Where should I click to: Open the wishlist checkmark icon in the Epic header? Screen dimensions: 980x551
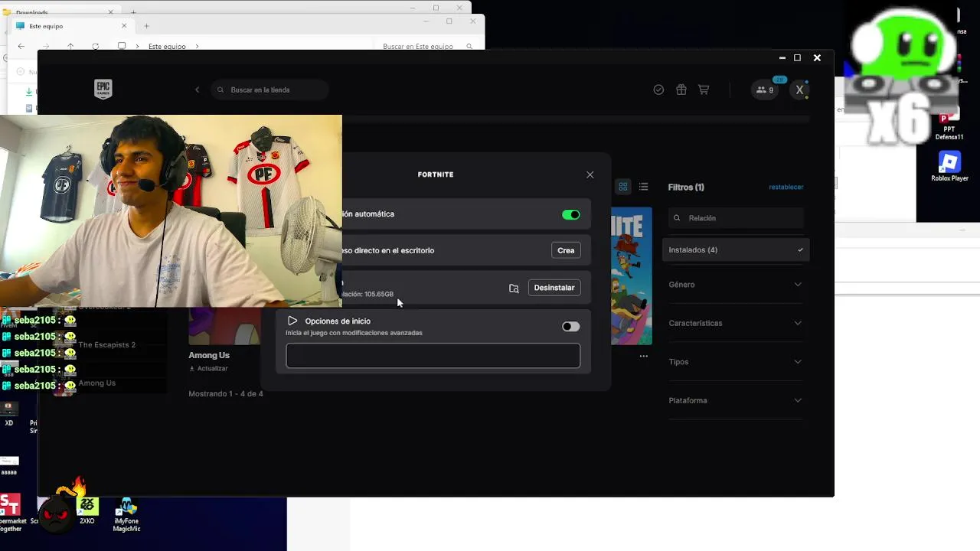[x=658, y=90]
